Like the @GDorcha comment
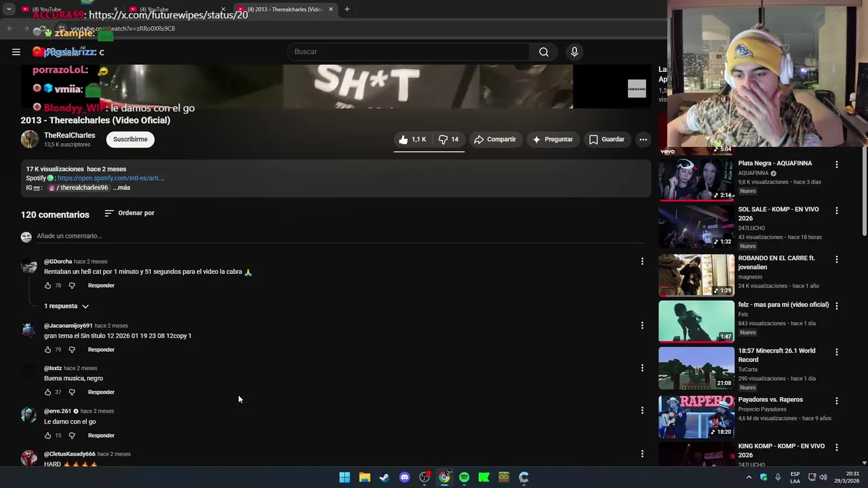Viewport: 868px width, 488px height. pos(47,285)
